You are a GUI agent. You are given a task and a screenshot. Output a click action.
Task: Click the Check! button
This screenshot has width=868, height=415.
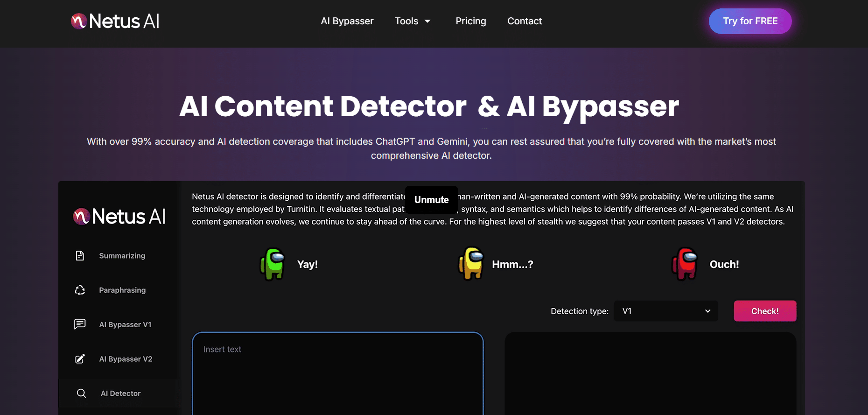click(765, 311)
